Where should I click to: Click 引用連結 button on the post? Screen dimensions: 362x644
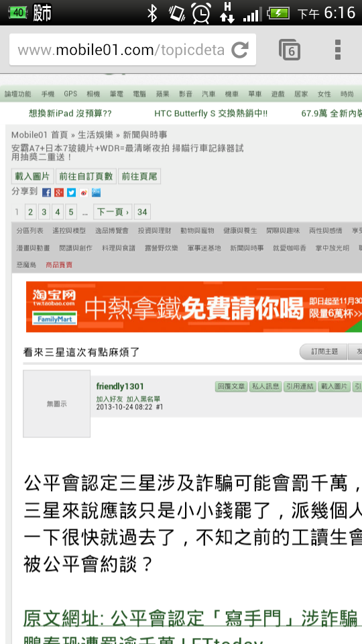click(x=300, y=386)
